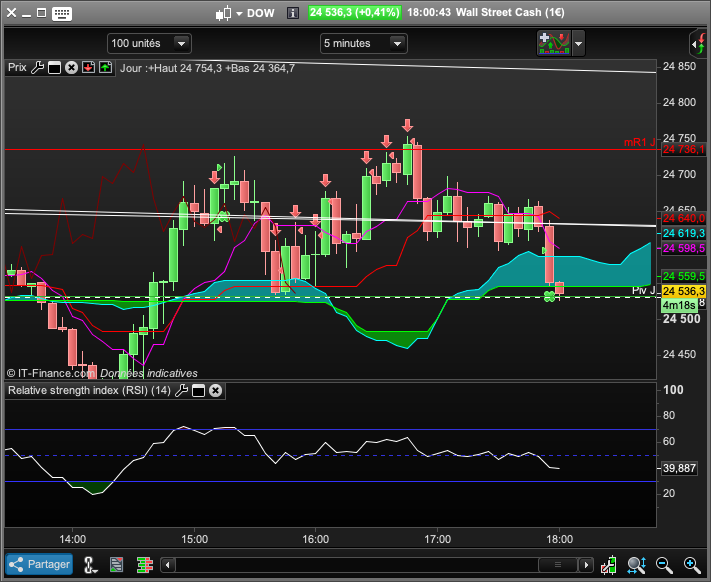Screen dimensions: 711x582
Task: Close the Prix panel
Action: [71, 68]
